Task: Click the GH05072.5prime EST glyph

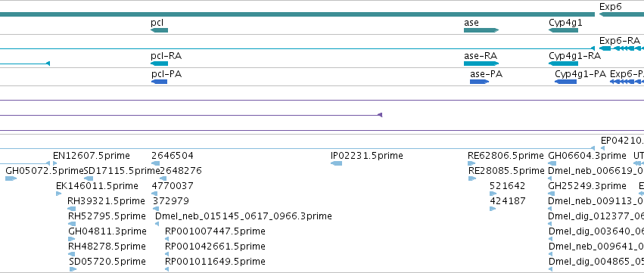Action: click(11, 178)
